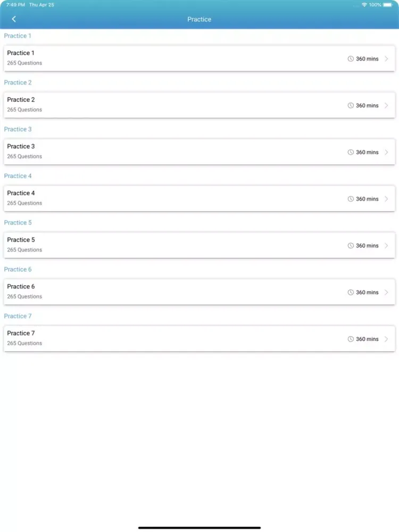The image size is (399, 532).
Task: Click the clock icon on Practice 4 card
Action: click(x=350, y=198)
